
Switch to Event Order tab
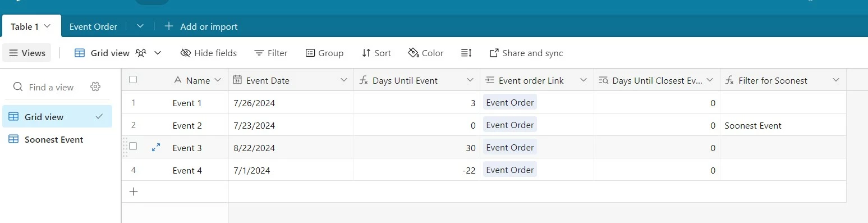(93, 26)
